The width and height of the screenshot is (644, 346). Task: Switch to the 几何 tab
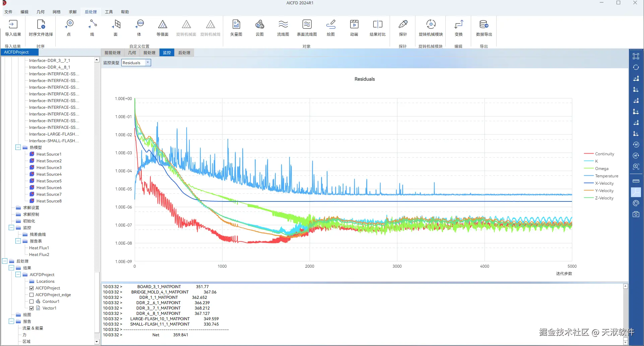tap(132, 53)
